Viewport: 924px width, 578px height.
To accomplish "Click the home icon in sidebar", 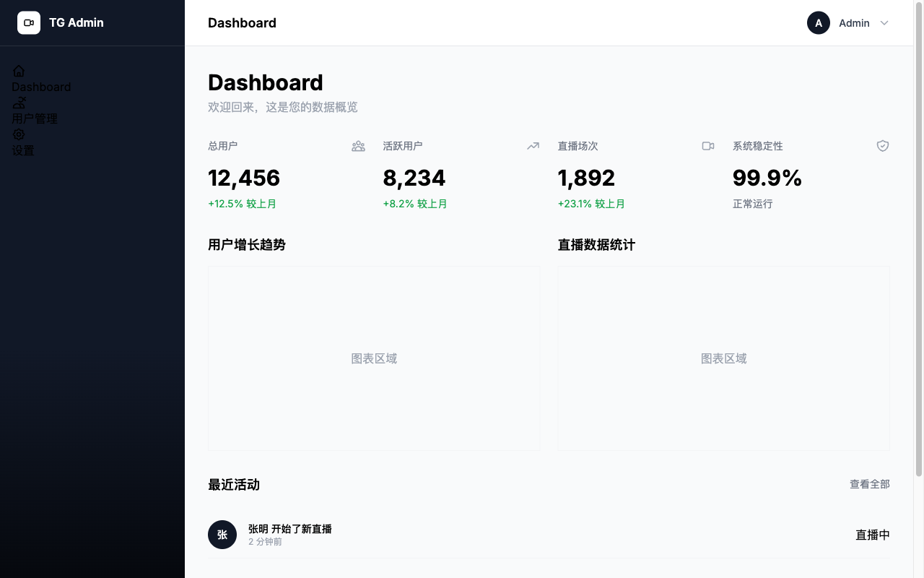I will click(x=19, y=71).
